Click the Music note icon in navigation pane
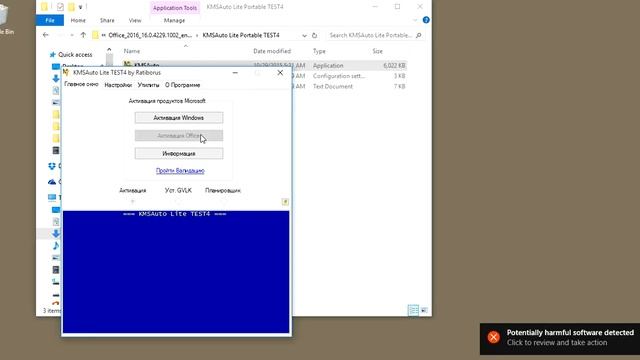 pos(56,246)
